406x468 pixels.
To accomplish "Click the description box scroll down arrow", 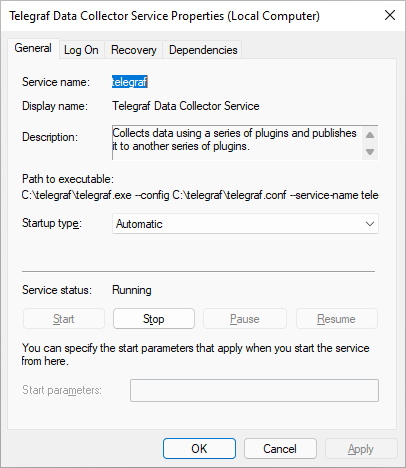I will [370, 152].
